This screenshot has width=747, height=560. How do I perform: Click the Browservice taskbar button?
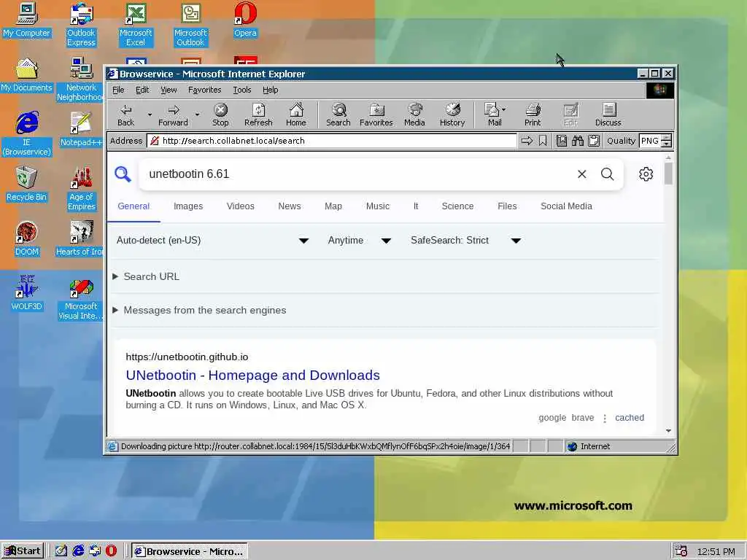coord(189,551)
